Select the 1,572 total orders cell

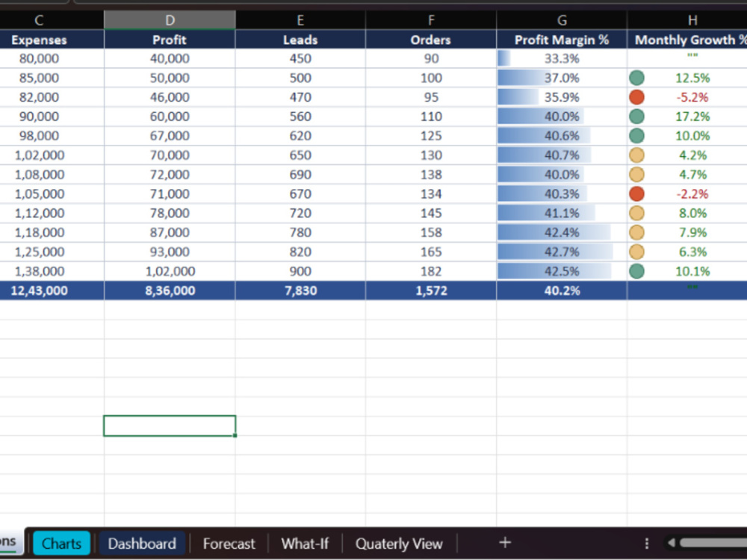[431, 290]
